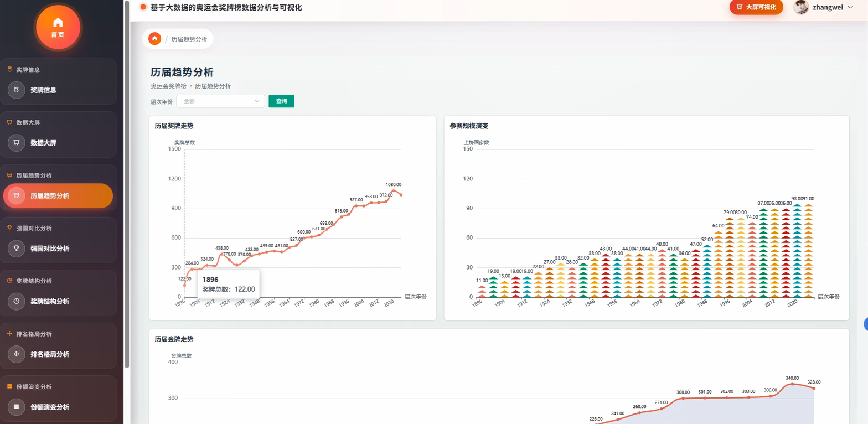
Task: Click the round icon beside 份额演变分析 menu item
Action: point(17,407)
